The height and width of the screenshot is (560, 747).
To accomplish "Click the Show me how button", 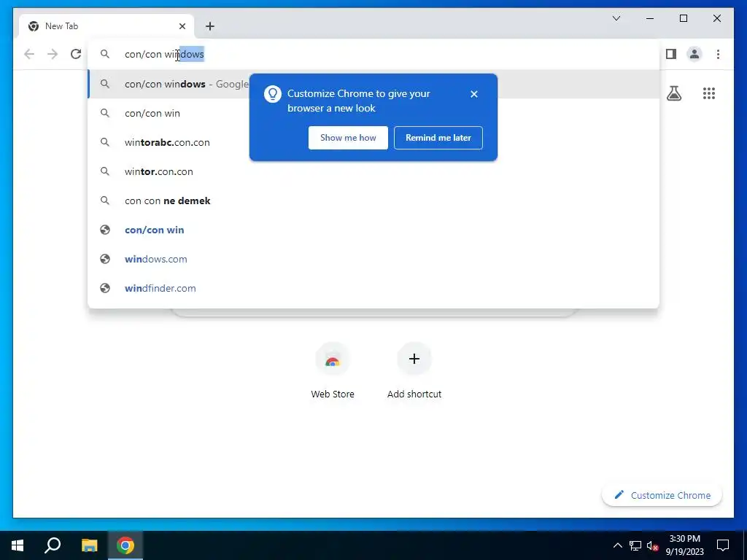I will click(x=348, y=138).
